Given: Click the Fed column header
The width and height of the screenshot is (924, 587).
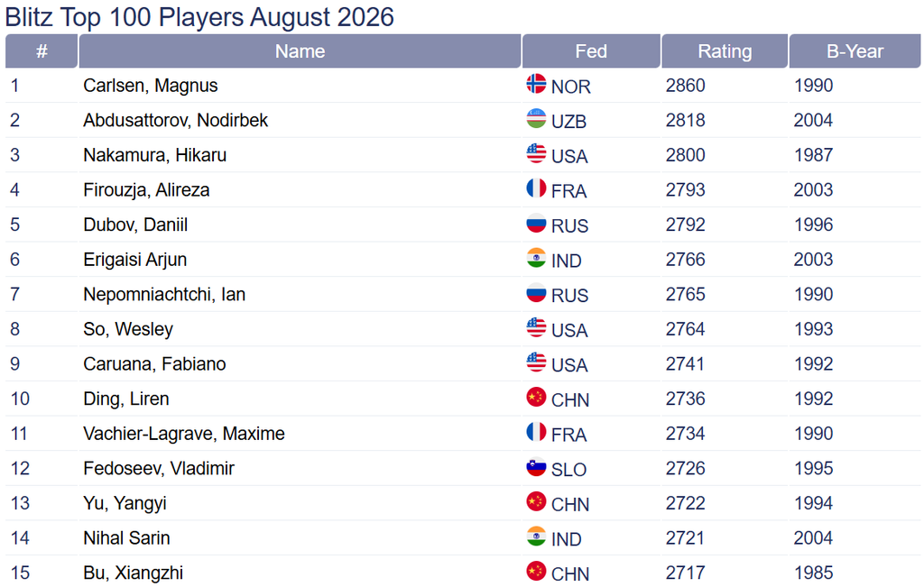Looking at the screenshot, I should pos(590,51).
